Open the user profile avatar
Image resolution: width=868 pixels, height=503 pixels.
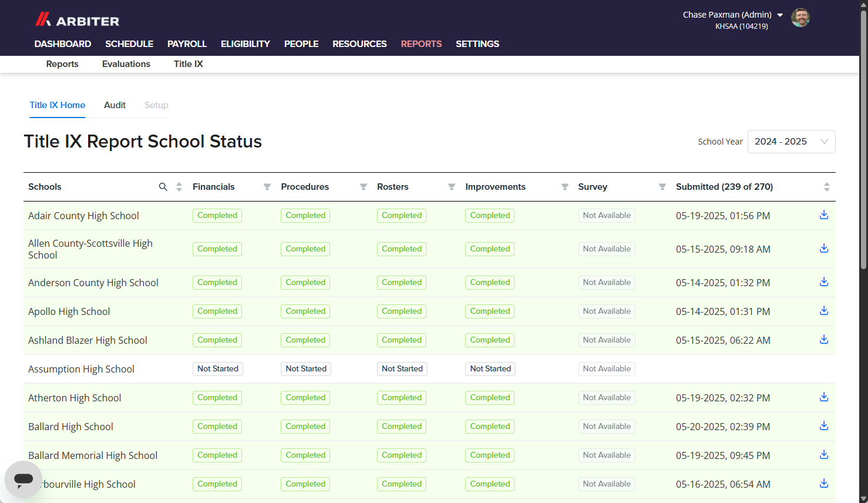pyautogui.click(x=800, y=18)
